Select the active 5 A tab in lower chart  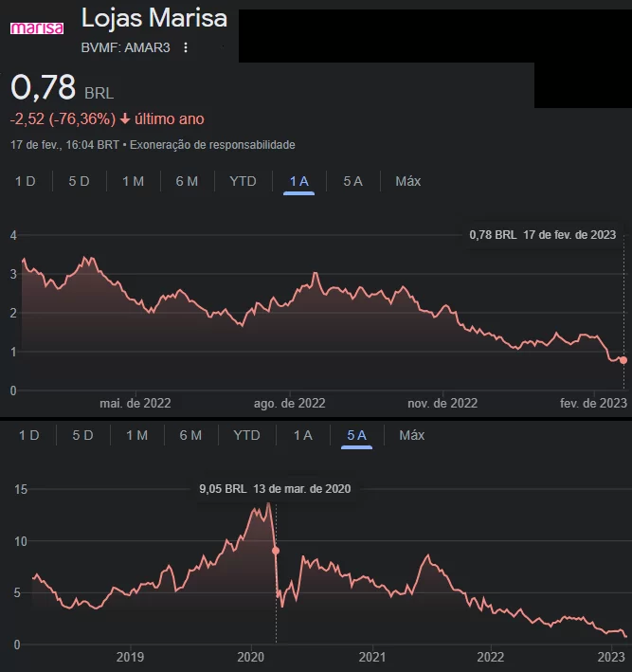coord(356,435)
